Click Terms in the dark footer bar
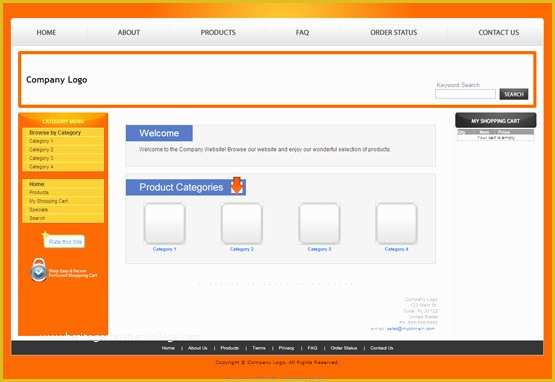555x382 pixels. 259,348
